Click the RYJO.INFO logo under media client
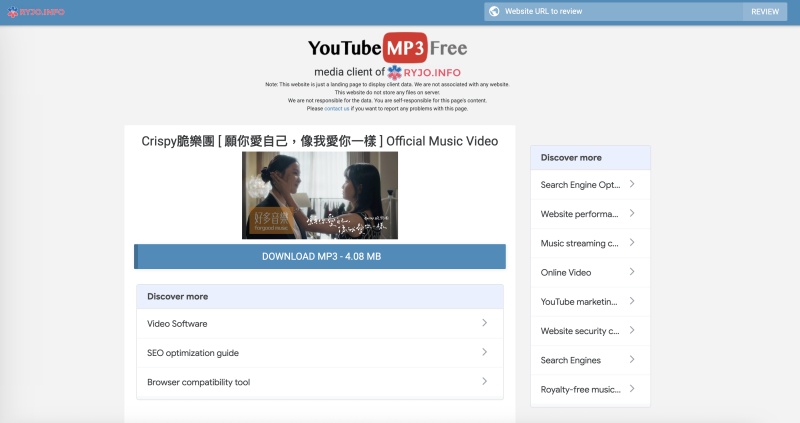Image resolution: width=800 pixels, height=423 pixels. [x=424, y=72]
